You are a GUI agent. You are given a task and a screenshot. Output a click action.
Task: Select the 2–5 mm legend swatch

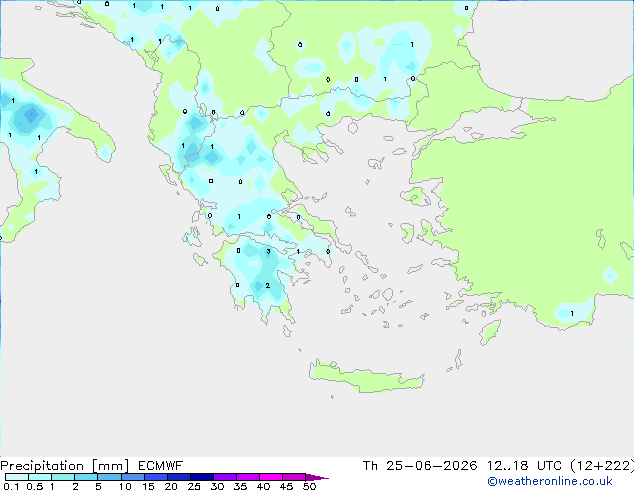[86, 477]
